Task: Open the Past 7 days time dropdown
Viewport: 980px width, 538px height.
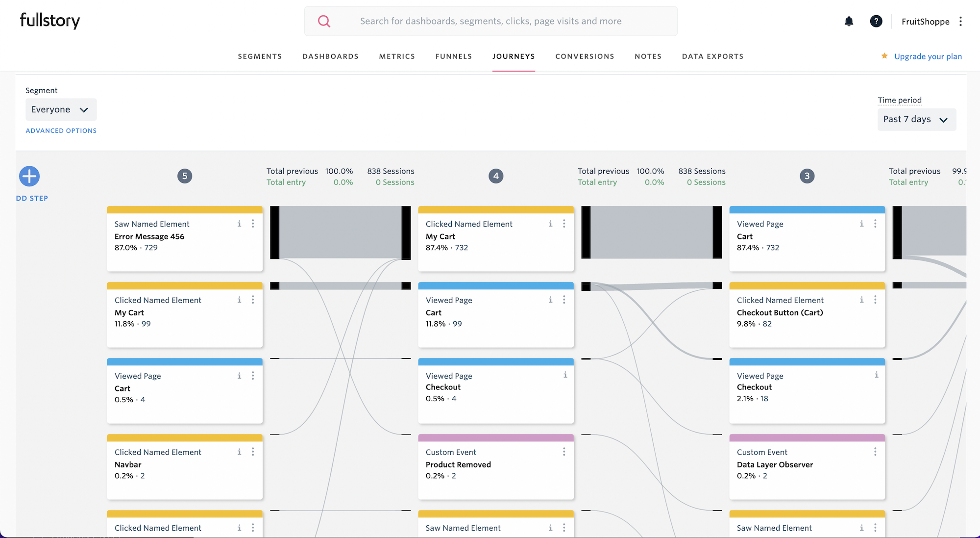Action: click(916, 120)
